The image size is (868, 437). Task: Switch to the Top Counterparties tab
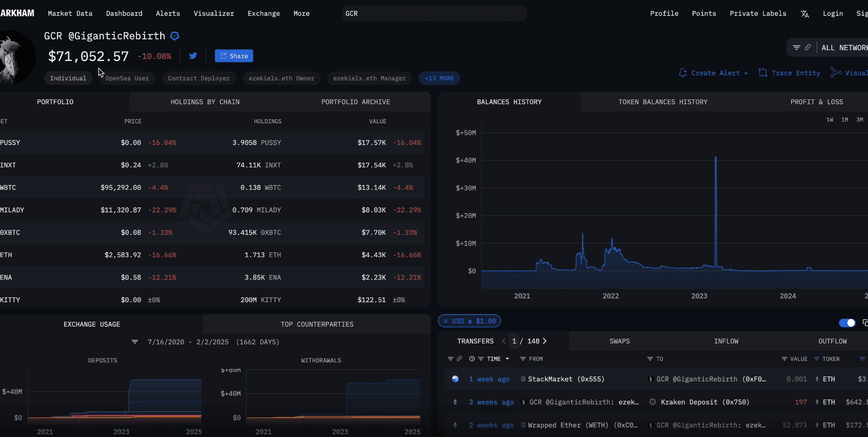click(x=317, y=324)
